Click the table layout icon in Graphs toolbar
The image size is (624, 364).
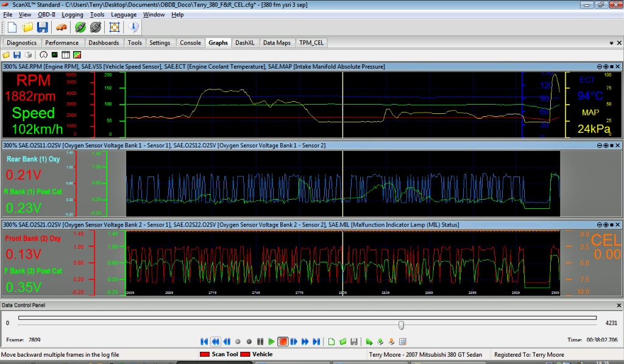[66, 55]
